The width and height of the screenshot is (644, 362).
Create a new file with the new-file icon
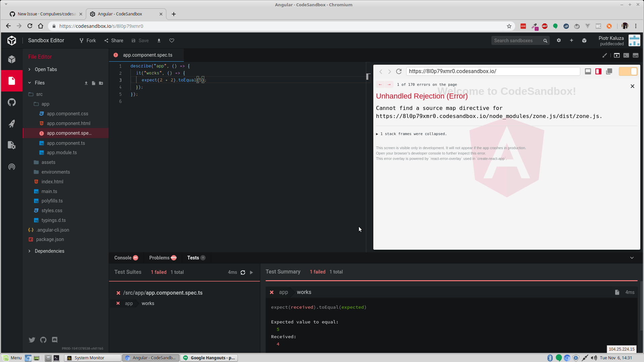pyautogui.click(x=93, y=83)
